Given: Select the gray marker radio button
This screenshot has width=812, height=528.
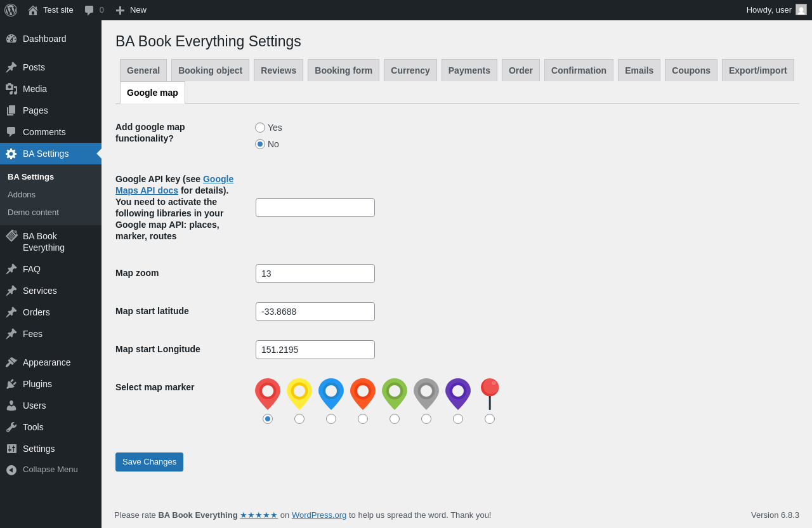Looking at the screenshot, I should [x=426, y=419].
